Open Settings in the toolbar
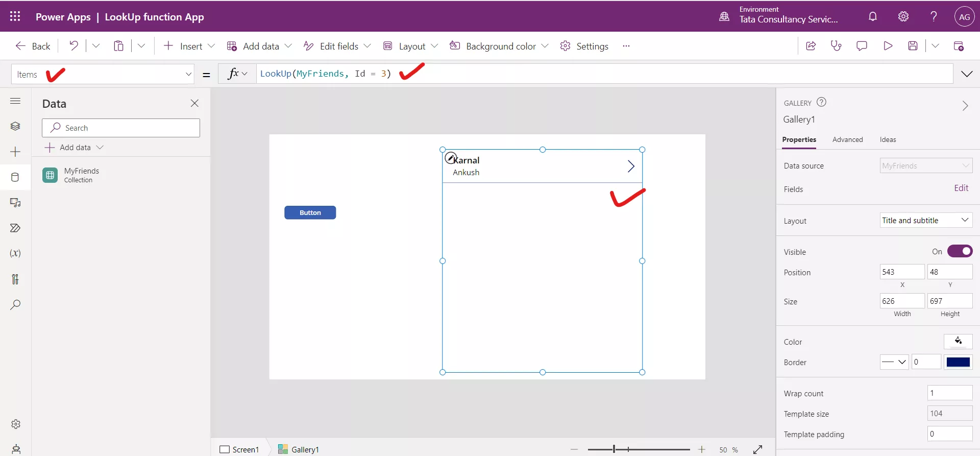This screenshot has height=456, width=980. pyautogui.click(x=584, y=46)
